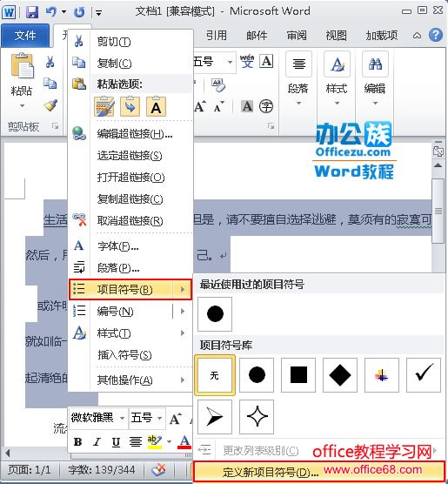The image size is (448, 484).
Task: Click the character border A icon
Action: coord(266,61)
